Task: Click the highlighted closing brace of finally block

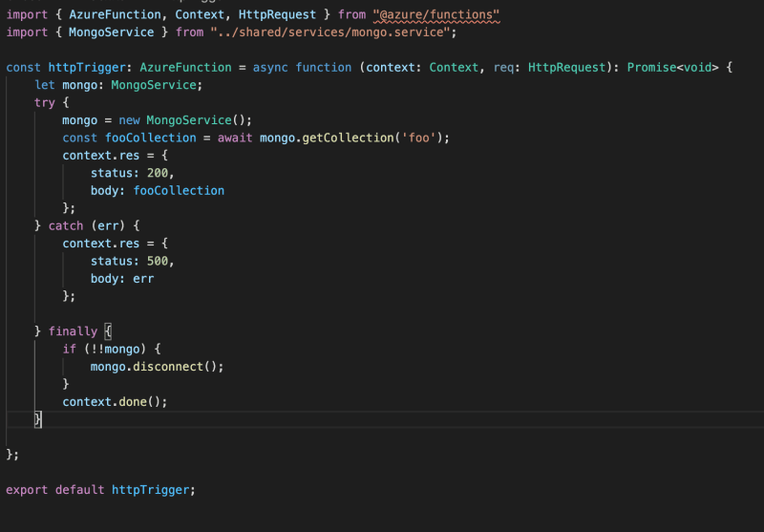Action: pyautogui.click(x=38, y=419)
